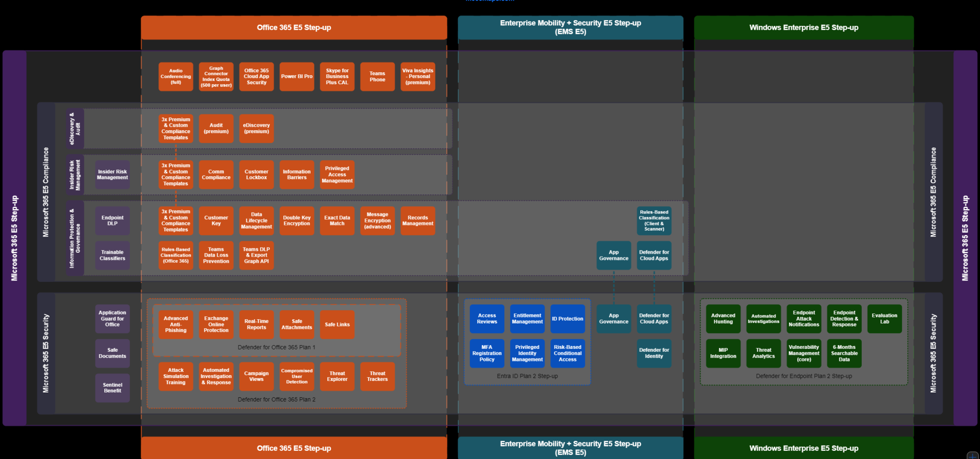Open the 6-Months Searchable Data tile
Image resolution: width=980 pixels, height=459 pixels.
[844, 353]
